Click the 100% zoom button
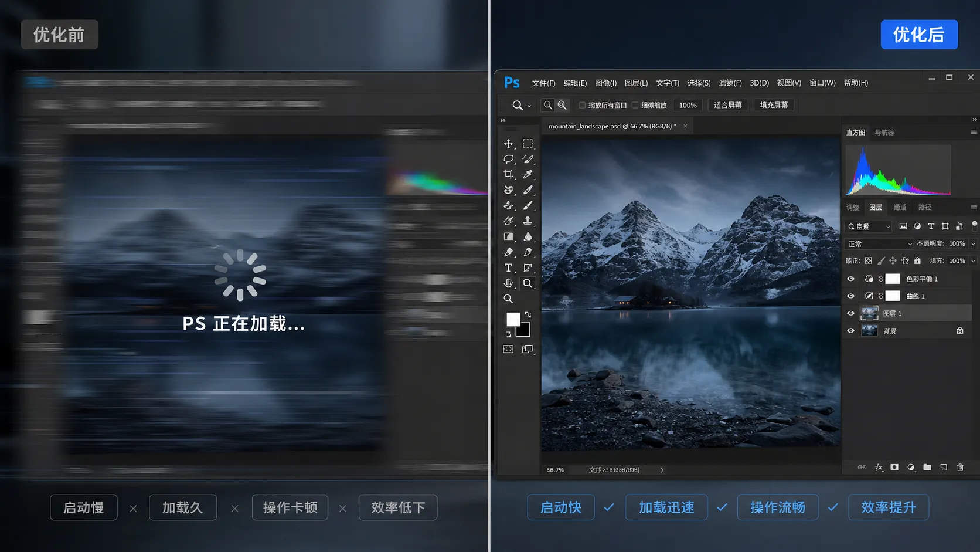Viewport: 980px width, 552px height. click(x=688, y=105)
